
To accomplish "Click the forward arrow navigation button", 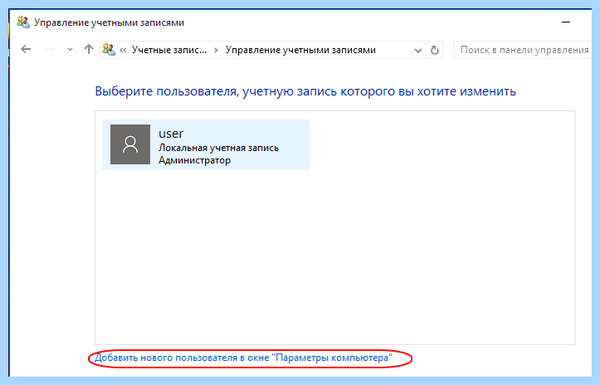I will point(50,49).
